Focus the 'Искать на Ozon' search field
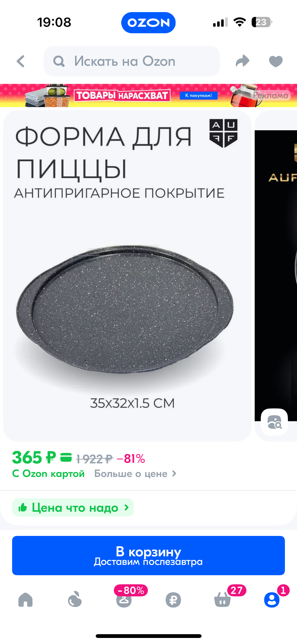297x644 pixels. point(132,61)
